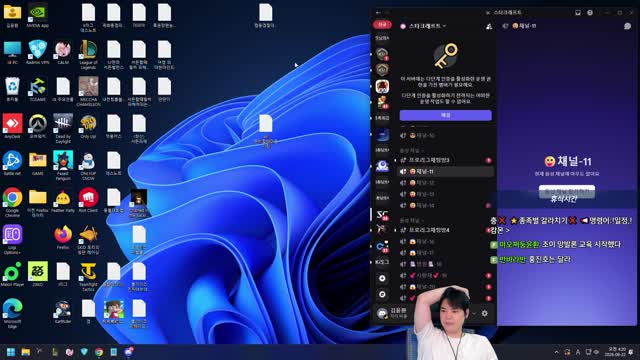Select the SC server icon in sidebar
Image resolution: width=640 pixels, height=360 pixels.
tap(382, 215)
